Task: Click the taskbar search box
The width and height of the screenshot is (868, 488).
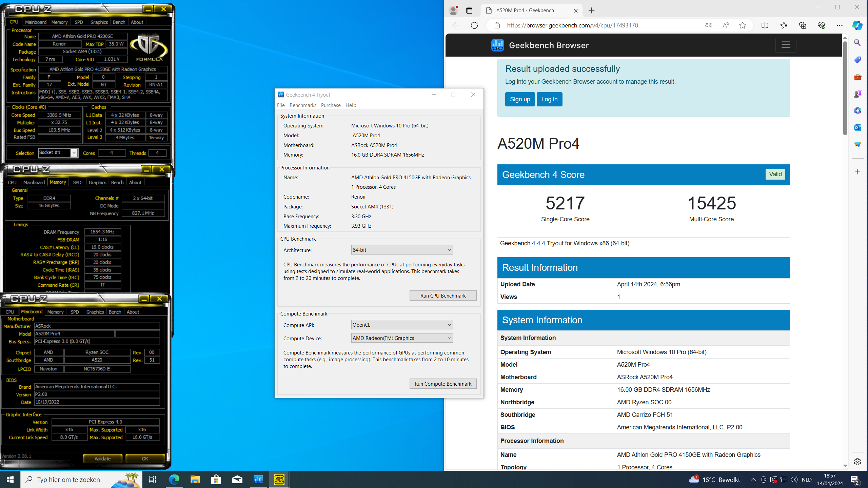Action: click(x=81, y=480)
